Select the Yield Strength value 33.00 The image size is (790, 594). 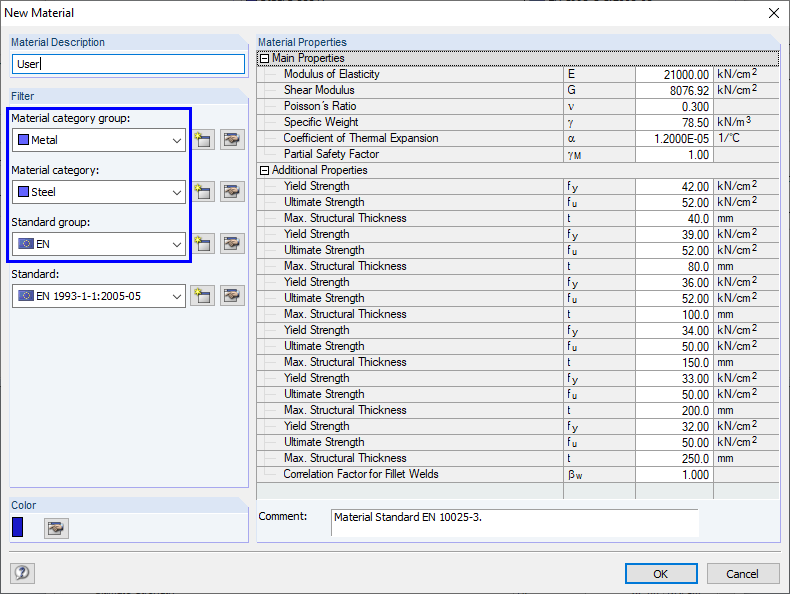(674, 379)
